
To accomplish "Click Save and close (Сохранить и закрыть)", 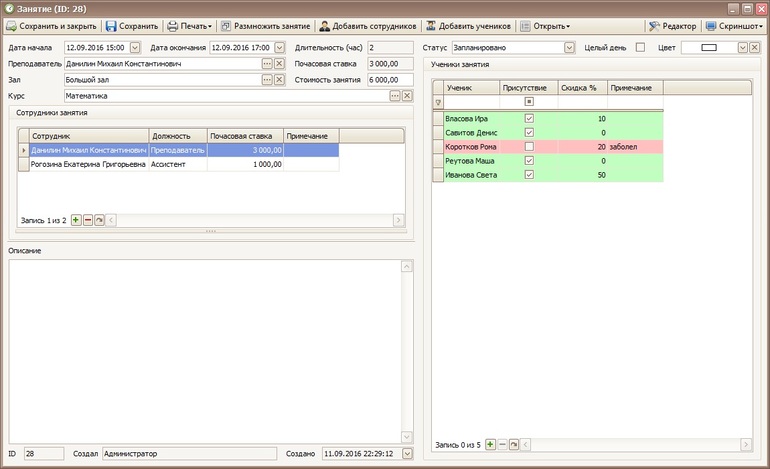I will 51,26.
